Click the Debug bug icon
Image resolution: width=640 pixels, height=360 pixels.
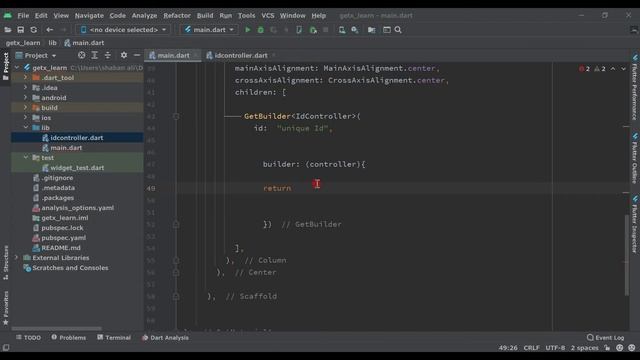260,30
